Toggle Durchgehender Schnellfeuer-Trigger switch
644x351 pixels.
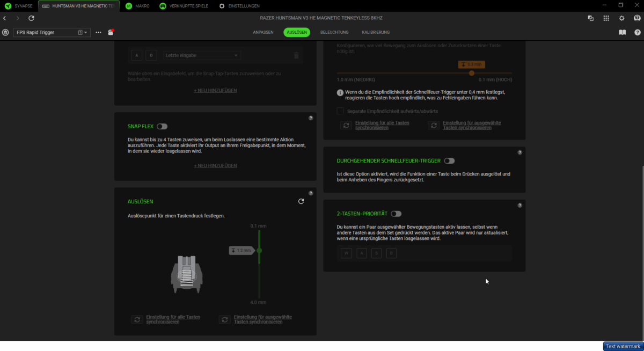point(449,160)
